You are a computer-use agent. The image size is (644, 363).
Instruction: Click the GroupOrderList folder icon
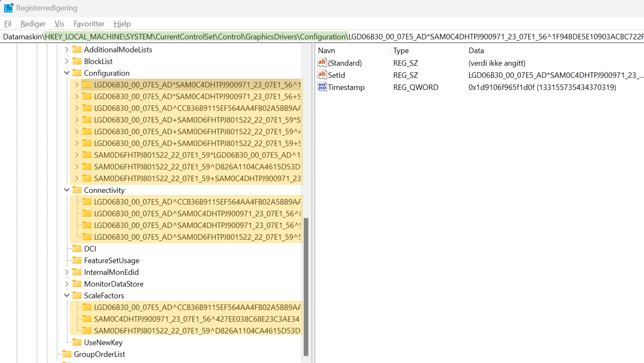pos(67,354)
